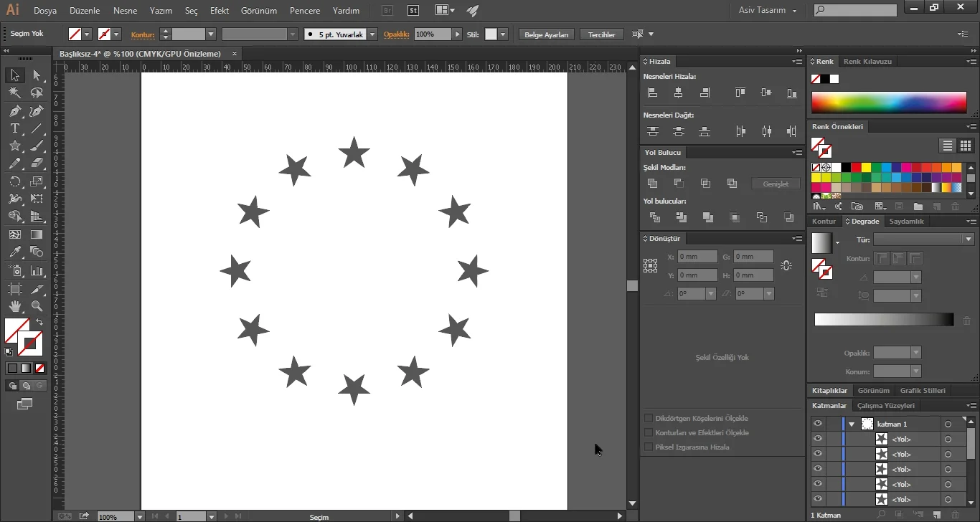Hide the katman 1 layer eye icon
980x522 pixels.
coord(817,424)
